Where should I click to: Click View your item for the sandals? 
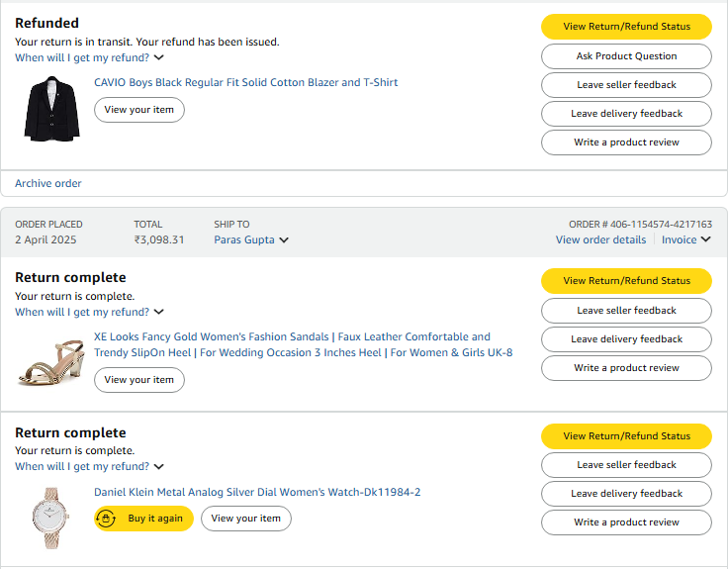(x=139, y=380)
